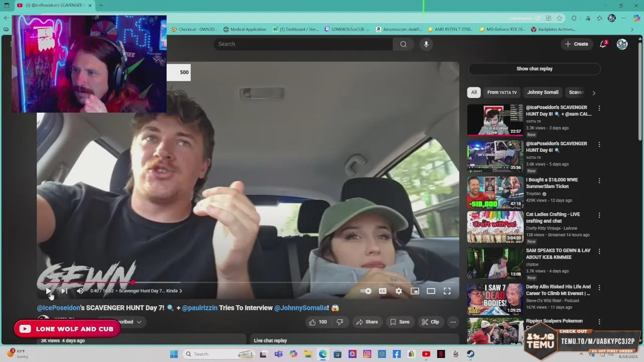This screenshot has height=362, width=644.
Task: Skip to the next video
Action: pyautogui.click(x=64, y=291)
